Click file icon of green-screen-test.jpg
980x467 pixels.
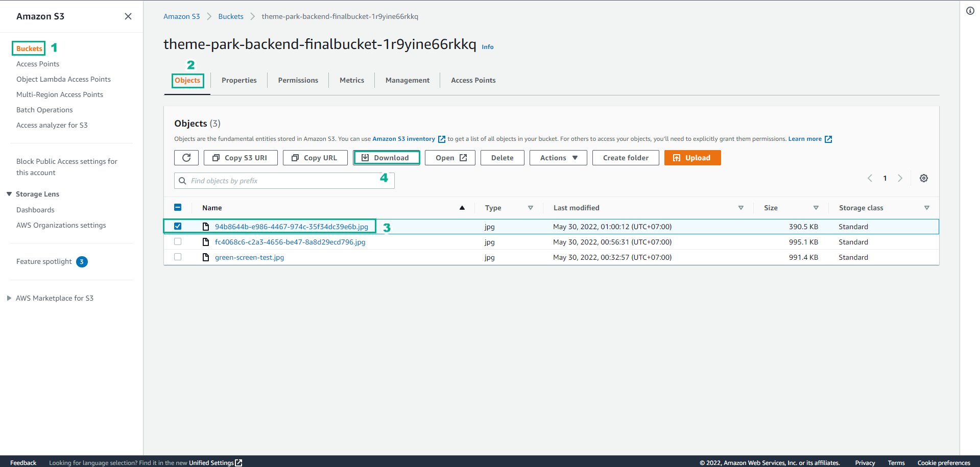pos(206,257)
